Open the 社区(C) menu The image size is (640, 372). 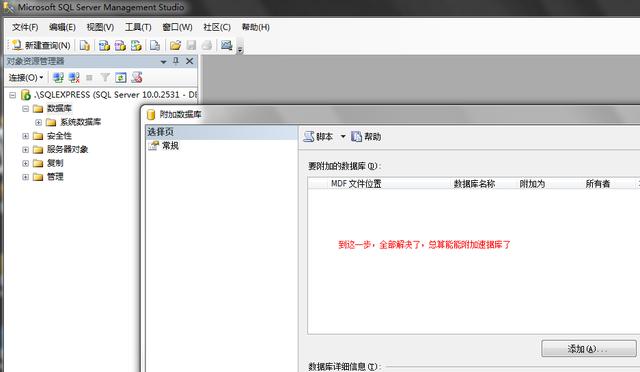coord(217,27)
